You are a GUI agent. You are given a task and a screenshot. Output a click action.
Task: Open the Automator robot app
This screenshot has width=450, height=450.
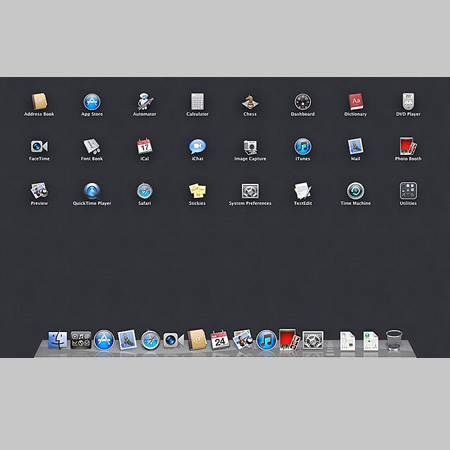tap(145, 101)
